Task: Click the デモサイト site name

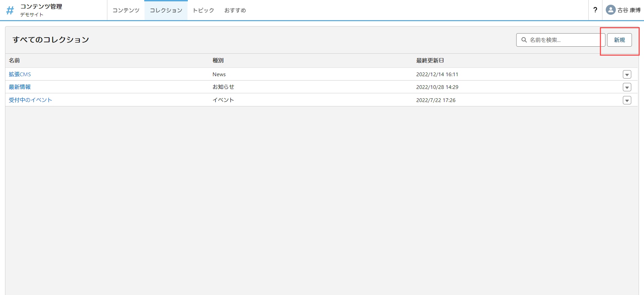Action: 32,15
